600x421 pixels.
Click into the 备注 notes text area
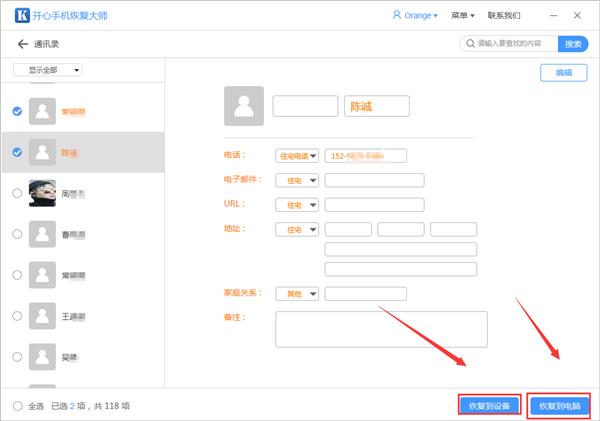[x=381, y=328]
